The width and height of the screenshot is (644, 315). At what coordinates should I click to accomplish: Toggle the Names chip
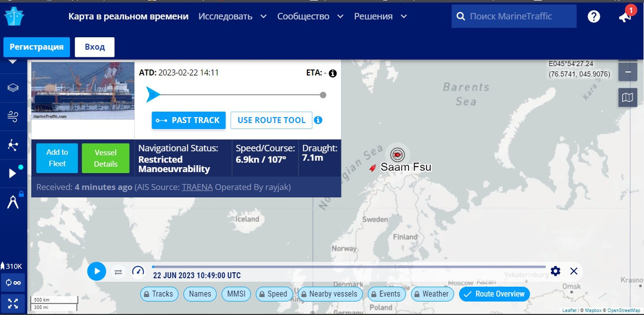click(200, 294)
